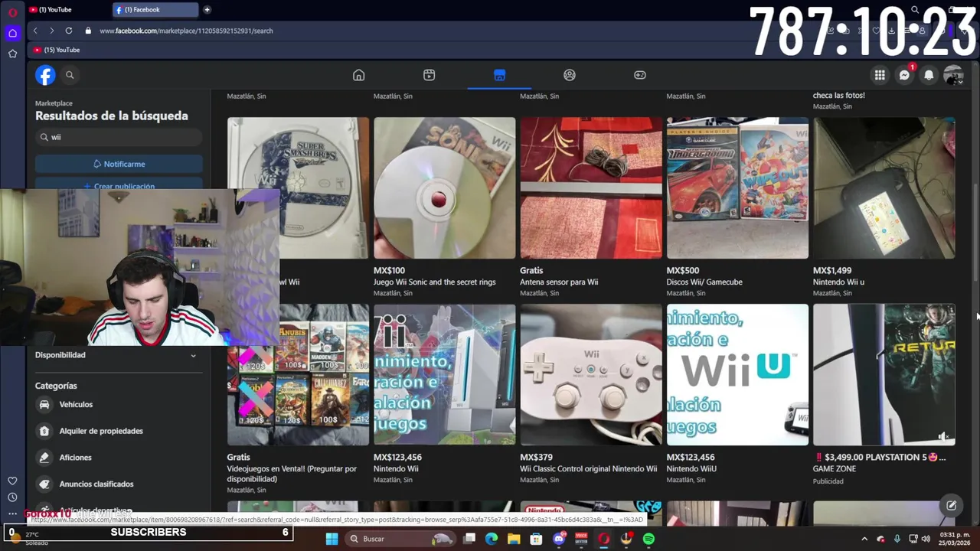Click the browser address bar URL
The image size is (980, 551).
click(186, 31)
